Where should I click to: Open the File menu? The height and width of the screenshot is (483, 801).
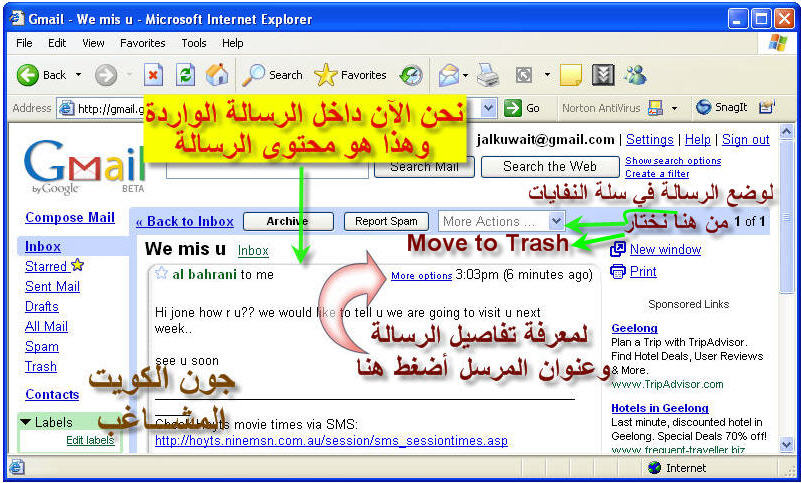pyautogui.click(x=24, y=43)
